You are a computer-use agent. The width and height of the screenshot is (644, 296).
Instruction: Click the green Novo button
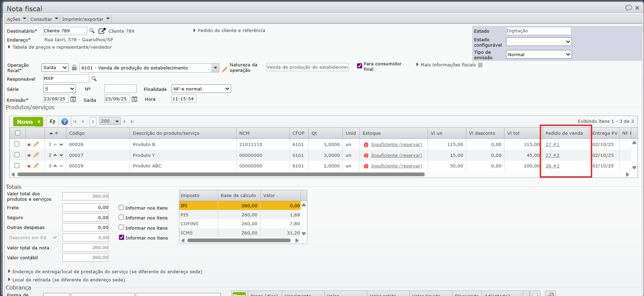point(25,122)
